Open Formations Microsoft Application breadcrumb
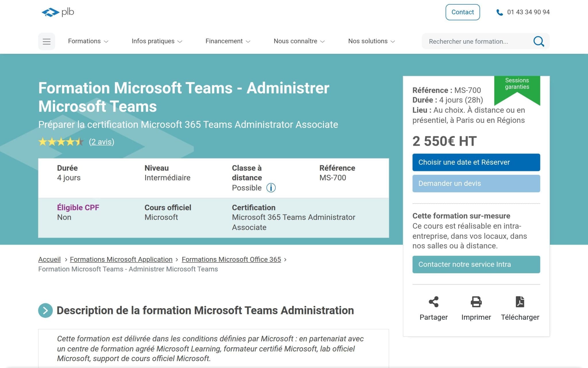588x368 pixels. tap(121, 259)
